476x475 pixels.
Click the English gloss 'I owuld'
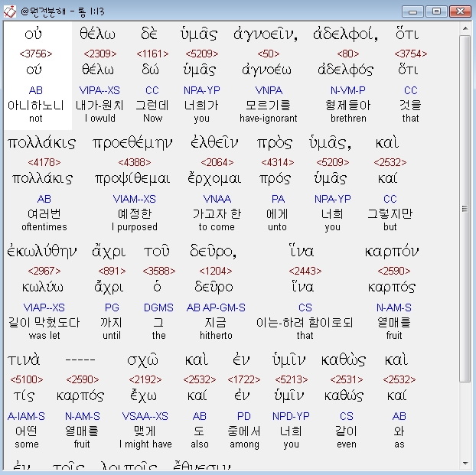click(100, 118)
